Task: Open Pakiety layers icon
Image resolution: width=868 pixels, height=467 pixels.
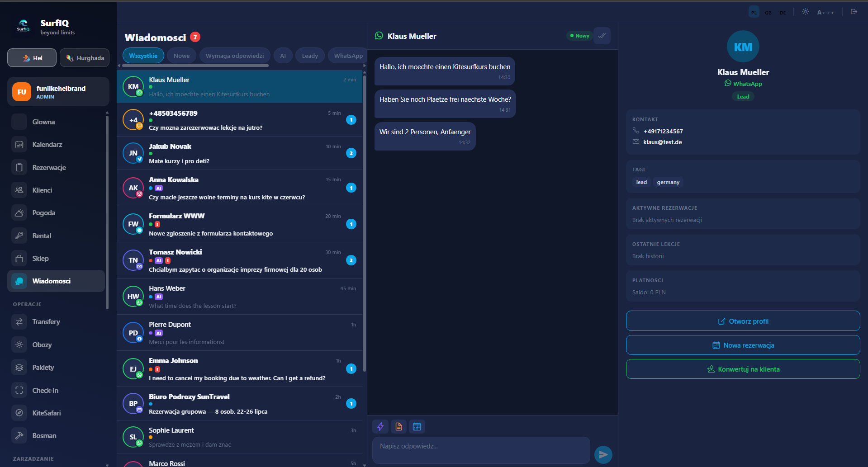Action: coord(19,368)
